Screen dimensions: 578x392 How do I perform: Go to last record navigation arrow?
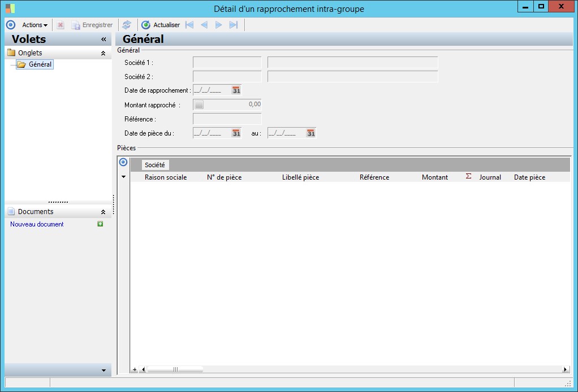tap(234, 25)
